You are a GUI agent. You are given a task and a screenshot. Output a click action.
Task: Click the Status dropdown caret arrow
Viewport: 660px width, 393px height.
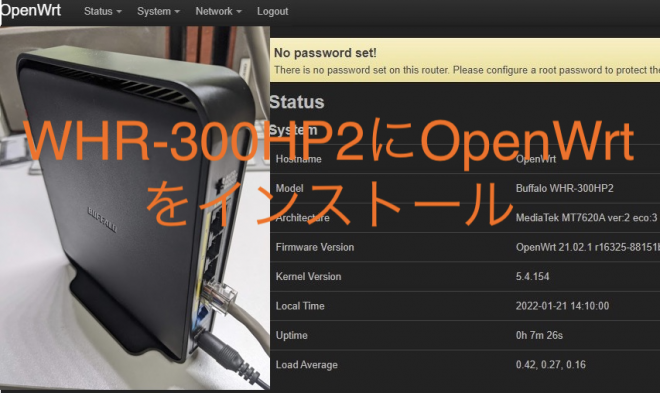(119, 12)
